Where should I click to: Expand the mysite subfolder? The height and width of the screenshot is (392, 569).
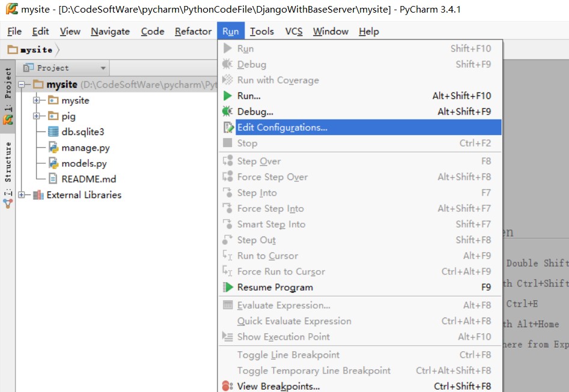tap(36, 100)
